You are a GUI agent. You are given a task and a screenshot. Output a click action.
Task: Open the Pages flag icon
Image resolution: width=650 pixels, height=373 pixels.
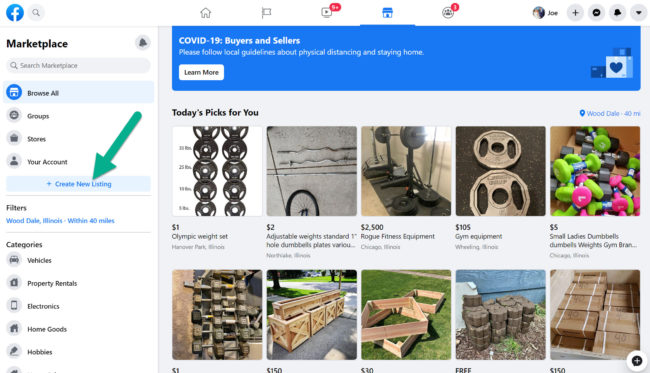pyautogui.click(x=266, y=13)
